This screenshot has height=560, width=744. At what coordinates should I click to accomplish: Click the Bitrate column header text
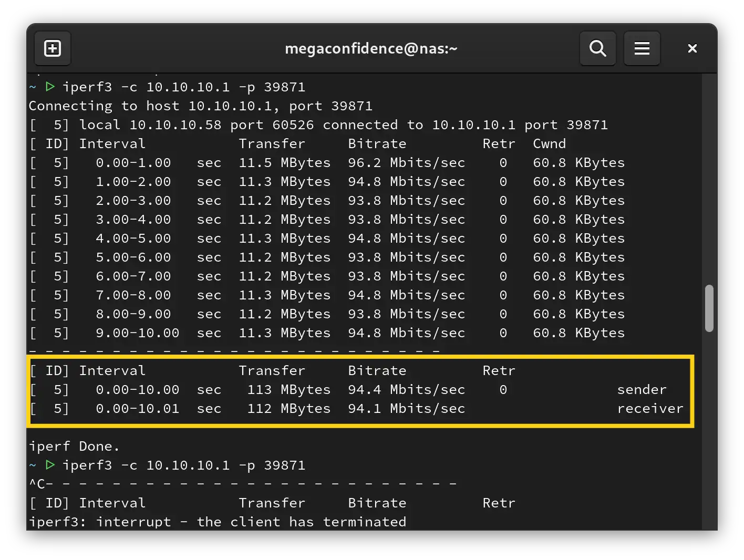tap(377, 143)
